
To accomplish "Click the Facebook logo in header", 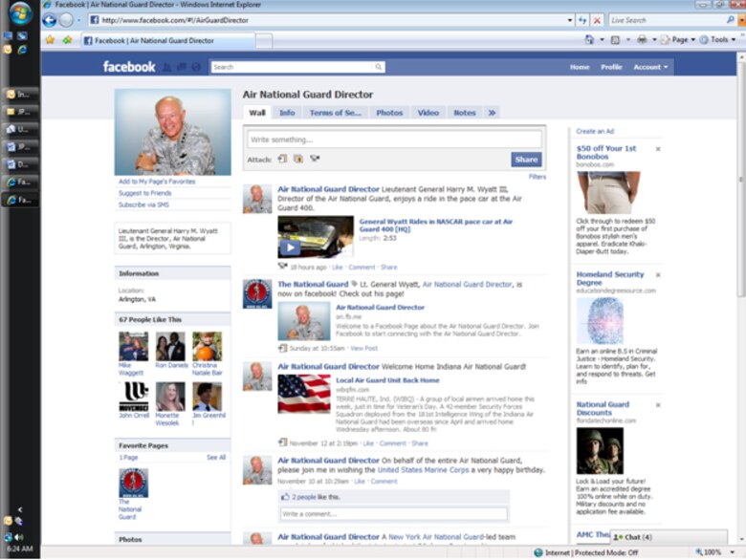I will pos(129,67).
